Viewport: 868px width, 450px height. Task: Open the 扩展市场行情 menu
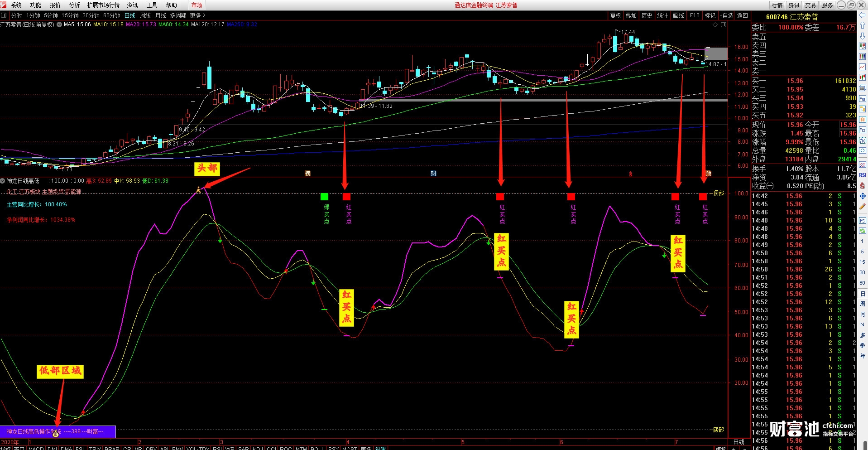pyautogui.click(x=104, y=5)
